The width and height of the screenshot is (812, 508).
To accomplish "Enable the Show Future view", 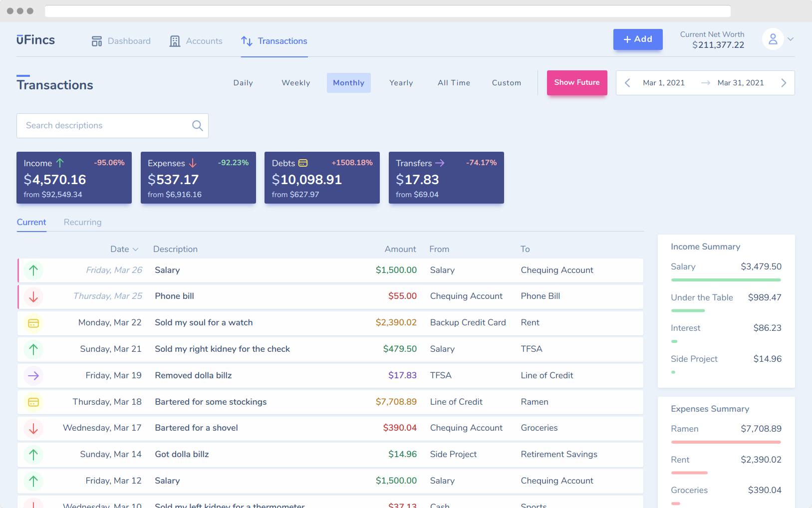I will click(x=576, y=82).
